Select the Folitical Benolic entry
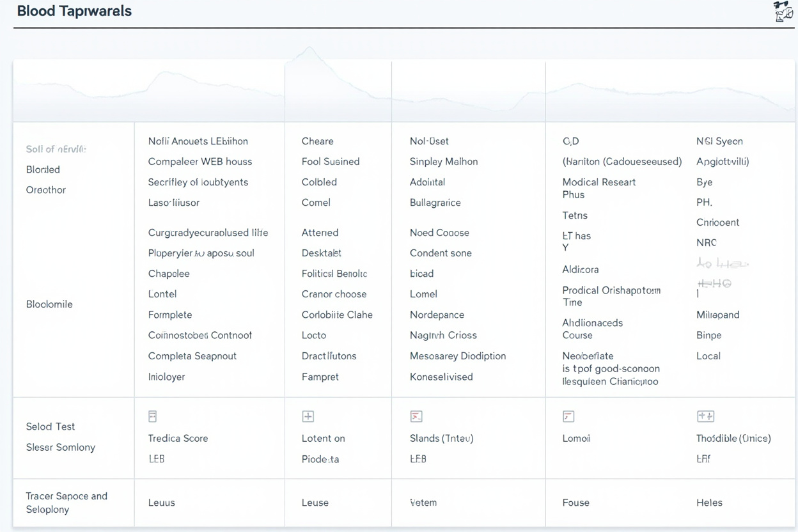798x532 pixels. tap(334, 274)
